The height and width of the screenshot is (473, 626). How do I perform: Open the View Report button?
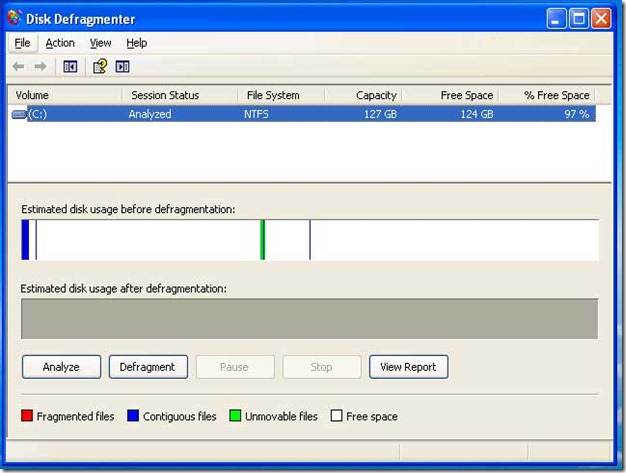point(408,367)
